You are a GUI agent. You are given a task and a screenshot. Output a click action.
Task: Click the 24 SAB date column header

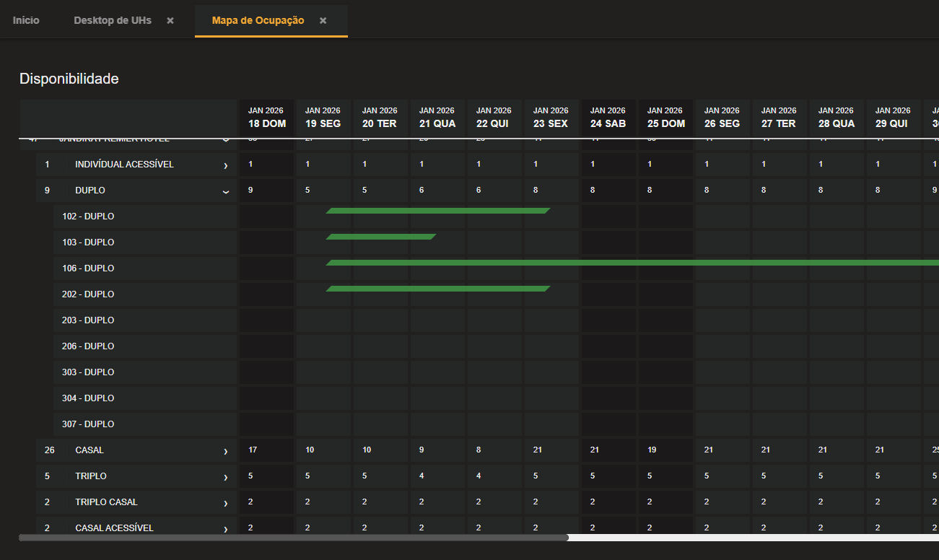pos(608,118)
